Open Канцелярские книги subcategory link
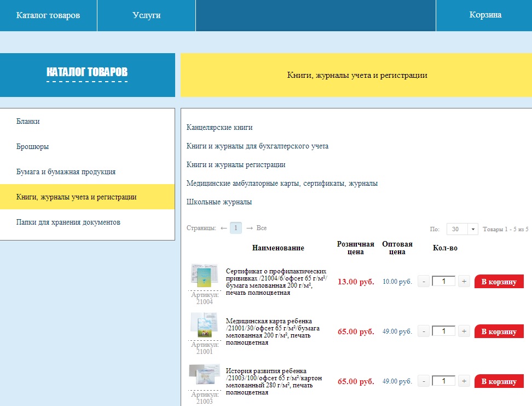This screenshot has width=532, height=406. [219, 128]
